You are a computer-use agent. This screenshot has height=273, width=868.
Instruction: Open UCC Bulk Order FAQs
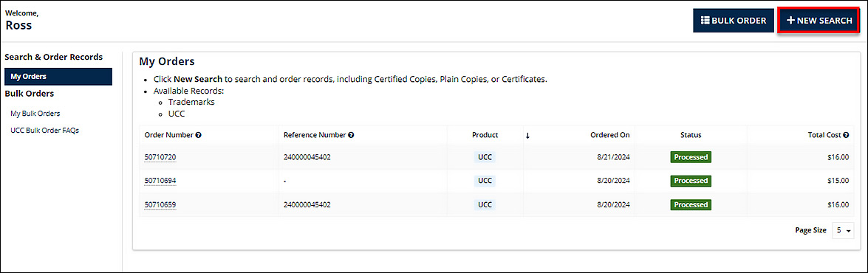click(45, 131)
